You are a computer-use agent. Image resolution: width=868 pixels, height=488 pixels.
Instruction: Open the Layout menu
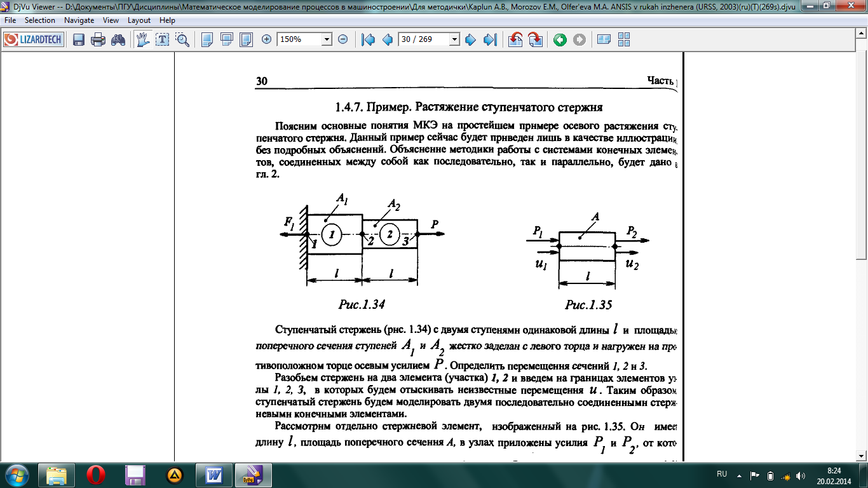click(x=139, y=20)
